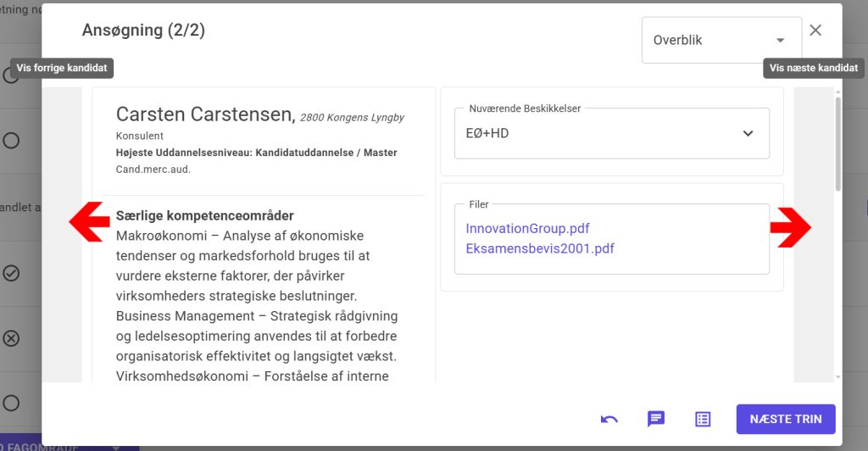Open the list view icon beside comments
The width and height of the screenshot is (868, 451).
tap(702, 419)
